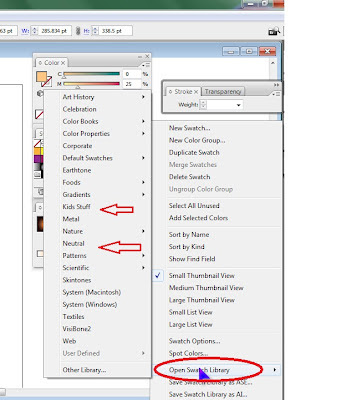Viewport: 362px width, 400px height.
Task: Choose Sort by Name
Action: (217, 235)
